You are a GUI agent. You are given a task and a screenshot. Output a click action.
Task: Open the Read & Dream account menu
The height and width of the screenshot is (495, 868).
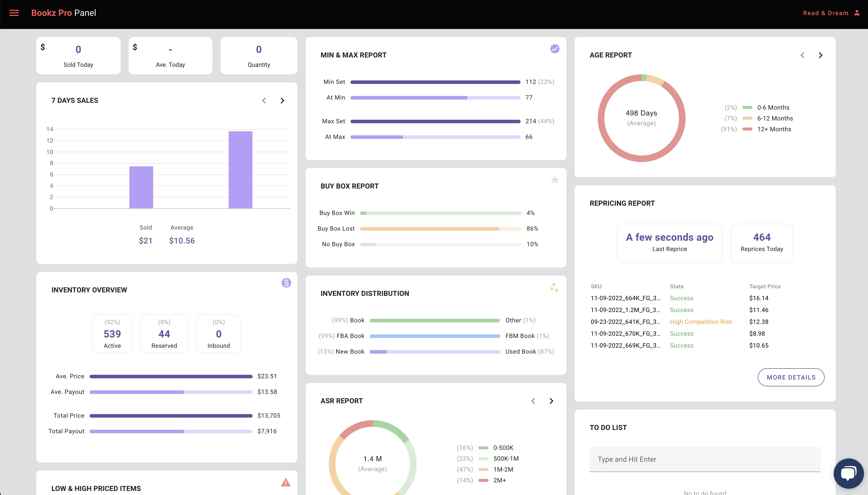[825, 13]
